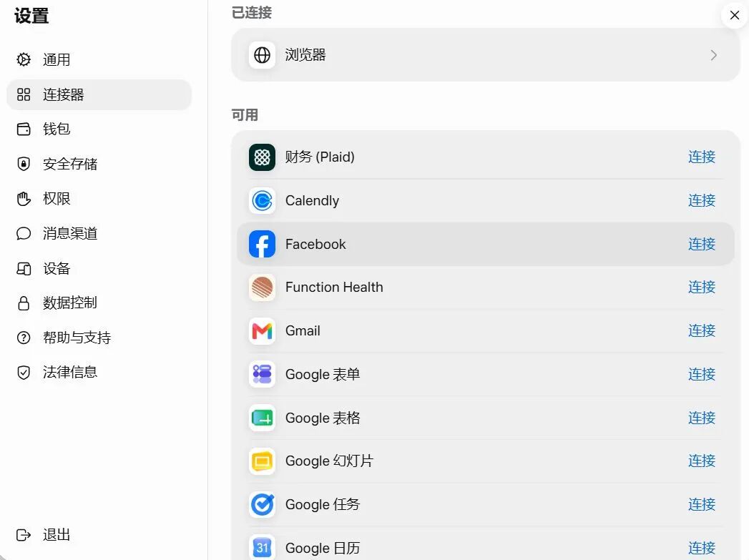Screen dimensions: 749x560
Task: Click the Gmail connector name
Action: point(303,330)
